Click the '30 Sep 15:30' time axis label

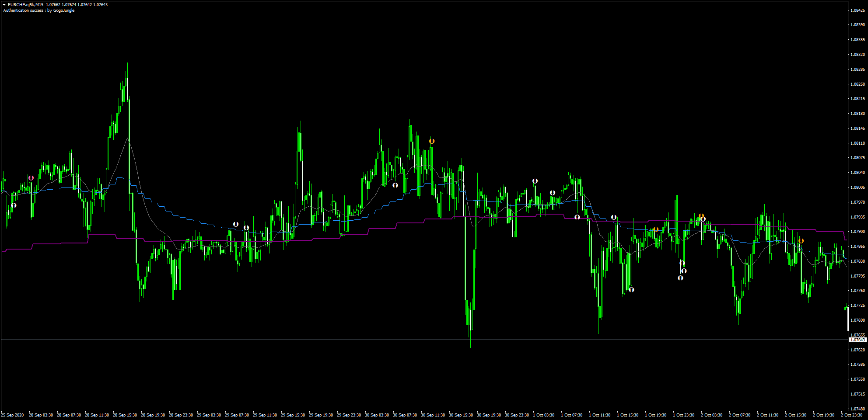(x=461, y=415)
